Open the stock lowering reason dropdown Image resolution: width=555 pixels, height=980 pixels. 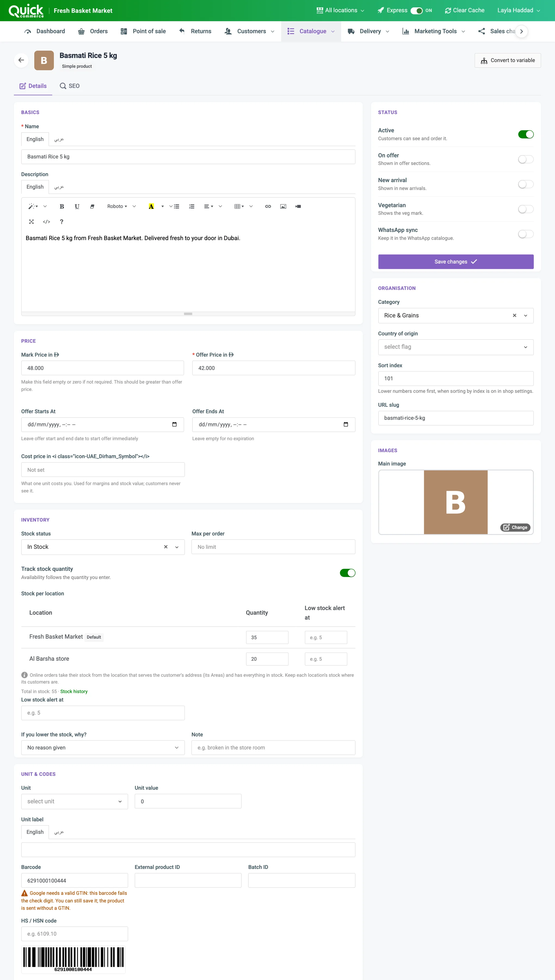coord(103,748)
